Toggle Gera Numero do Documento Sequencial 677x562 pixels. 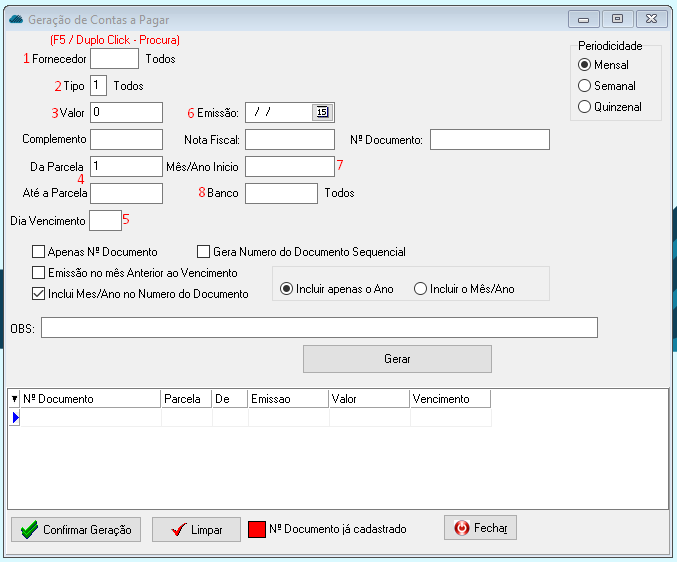pos(203,252)
